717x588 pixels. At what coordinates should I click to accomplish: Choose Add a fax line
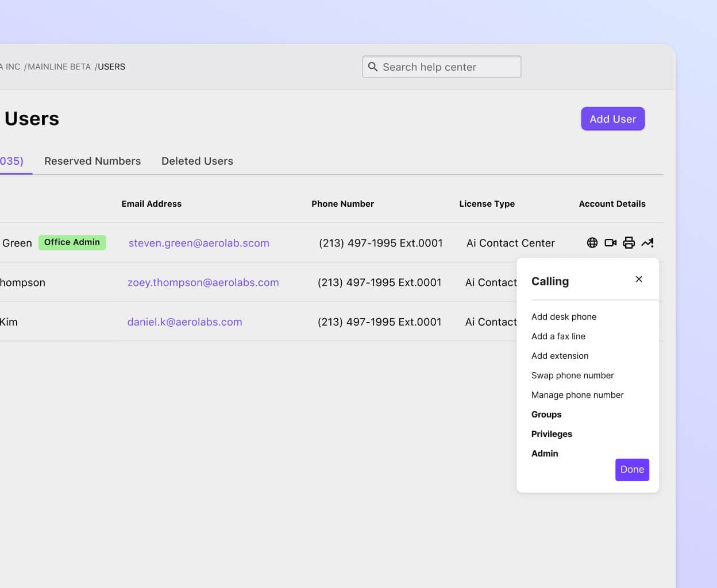(558, 336)
